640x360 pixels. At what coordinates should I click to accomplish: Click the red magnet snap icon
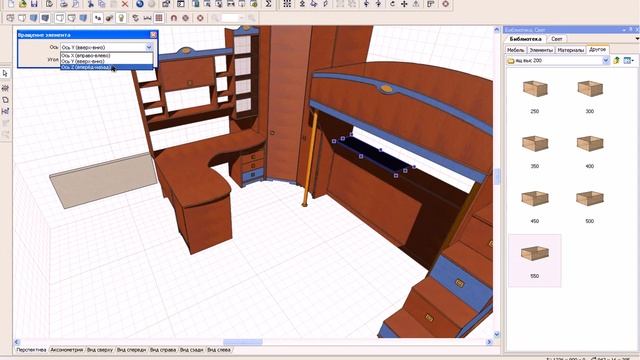tap(173, 18)
